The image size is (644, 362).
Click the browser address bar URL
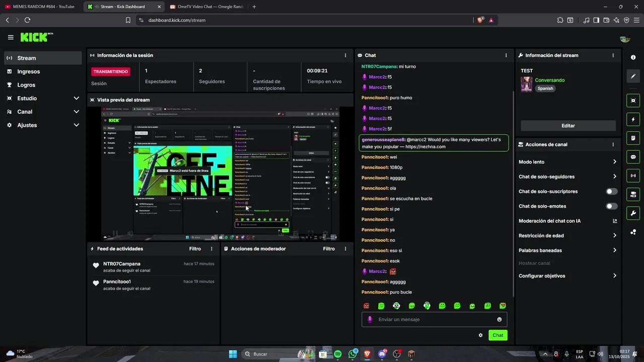177,20
